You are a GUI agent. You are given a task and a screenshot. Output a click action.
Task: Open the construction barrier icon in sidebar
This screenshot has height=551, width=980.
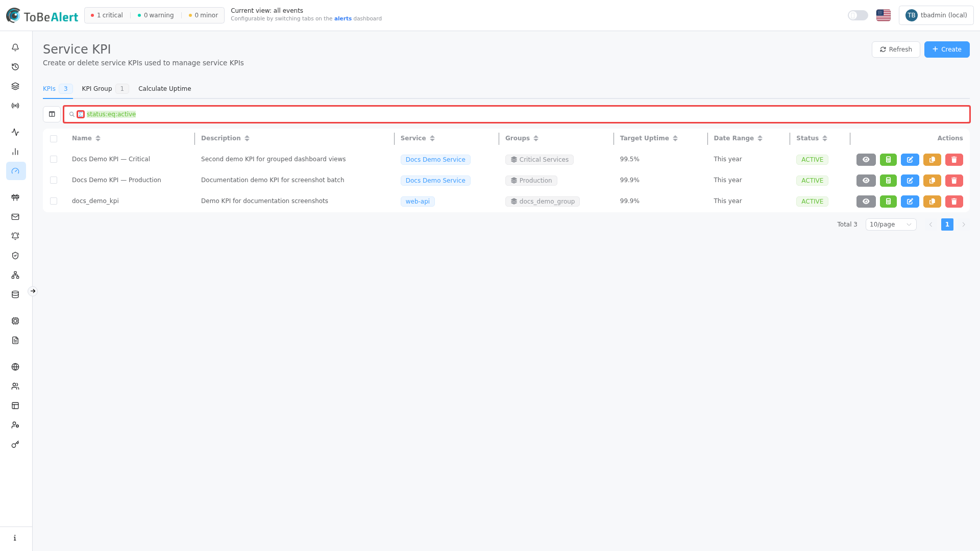click(x=15, y=197)
